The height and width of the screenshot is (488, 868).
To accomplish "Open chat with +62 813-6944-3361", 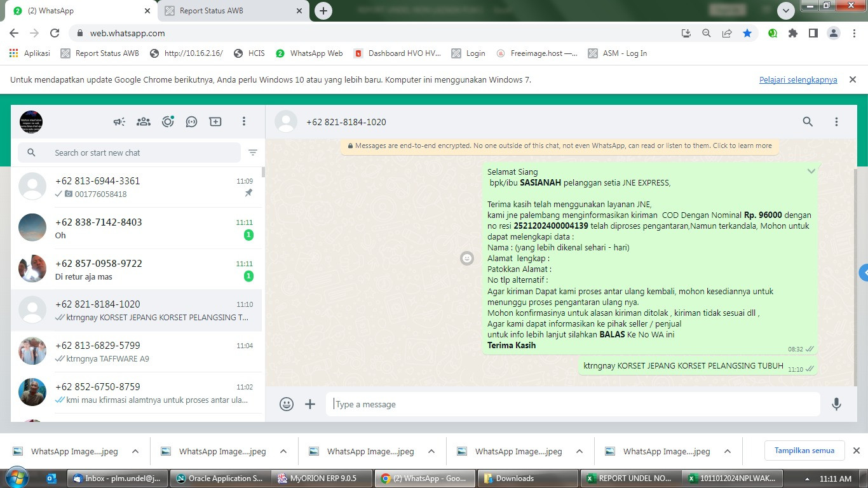I will coord(137,187).
